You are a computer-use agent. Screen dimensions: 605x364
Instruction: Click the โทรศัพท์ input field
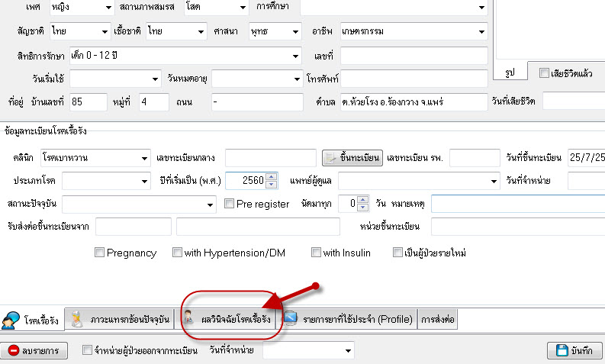[x=413, y=79]
